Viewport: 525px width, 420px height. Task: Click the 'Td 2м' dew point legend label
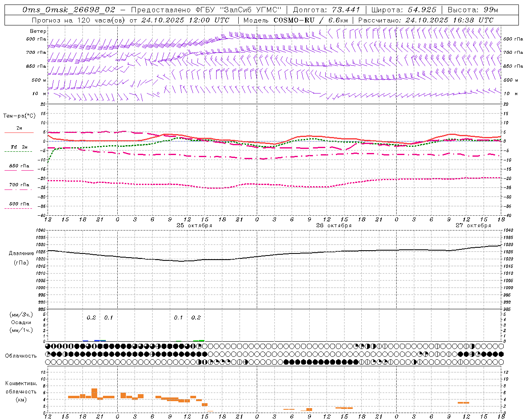click(x=19, y=147)
